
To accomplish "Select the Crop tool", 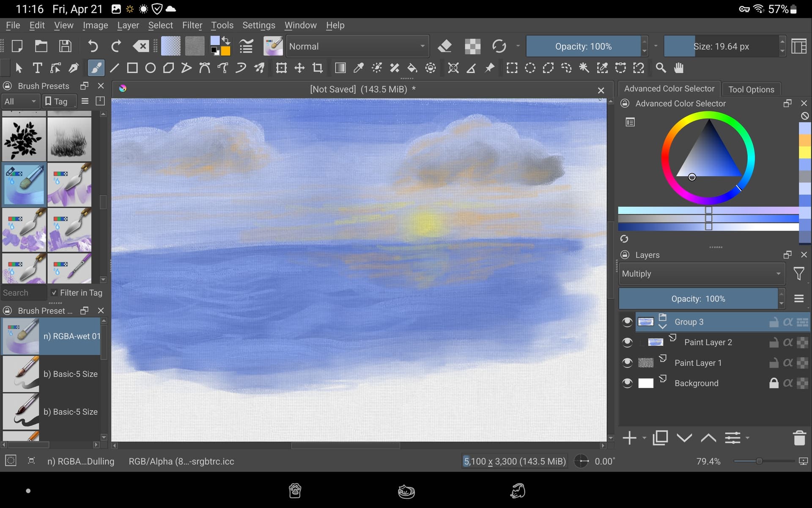I will [x=318, y=68].
